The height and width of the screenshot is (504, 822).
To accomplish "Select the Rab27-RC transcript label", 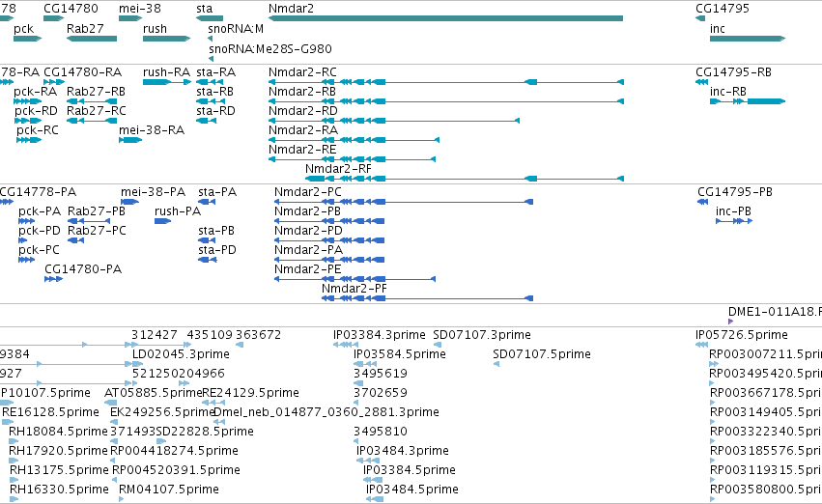I will coord(97,110).
